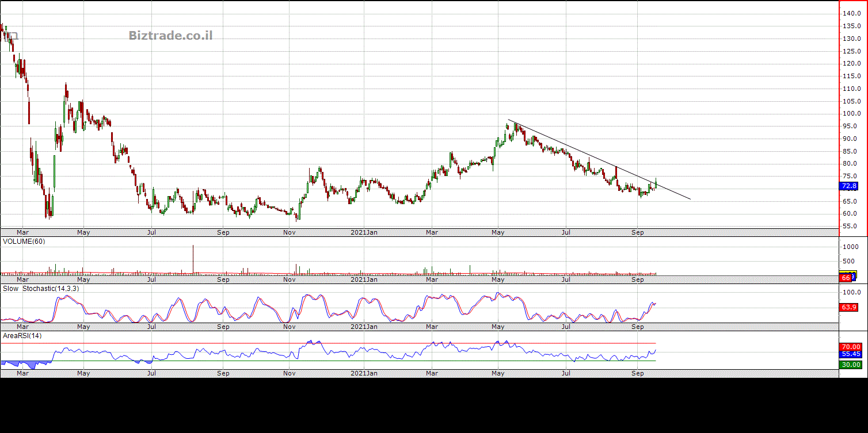Click the 1000 volume scale label
The width and height of the screenshot is (868, 433).
(850, 247)
